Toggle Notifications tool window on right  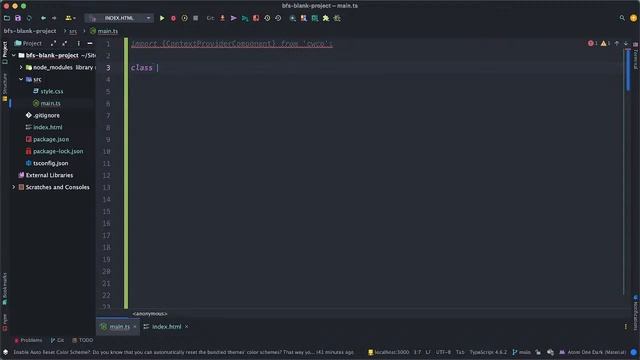point(636,312)
